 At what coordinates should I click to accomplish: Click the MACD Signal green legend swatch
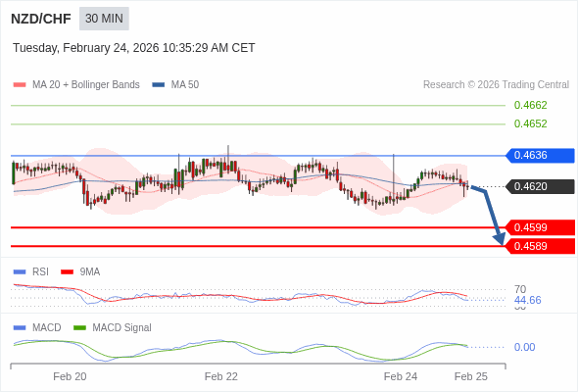79,328
